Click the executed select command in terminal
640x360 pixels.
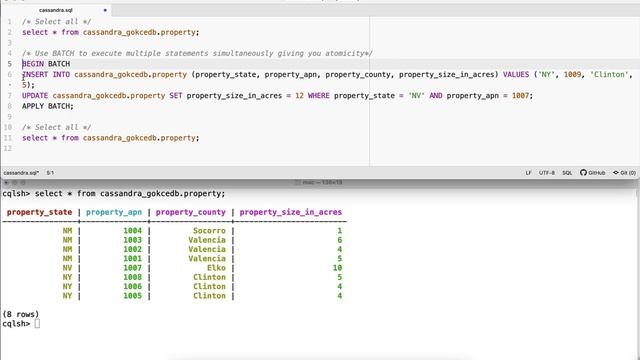pyautogui.click(x=130, y=193)
